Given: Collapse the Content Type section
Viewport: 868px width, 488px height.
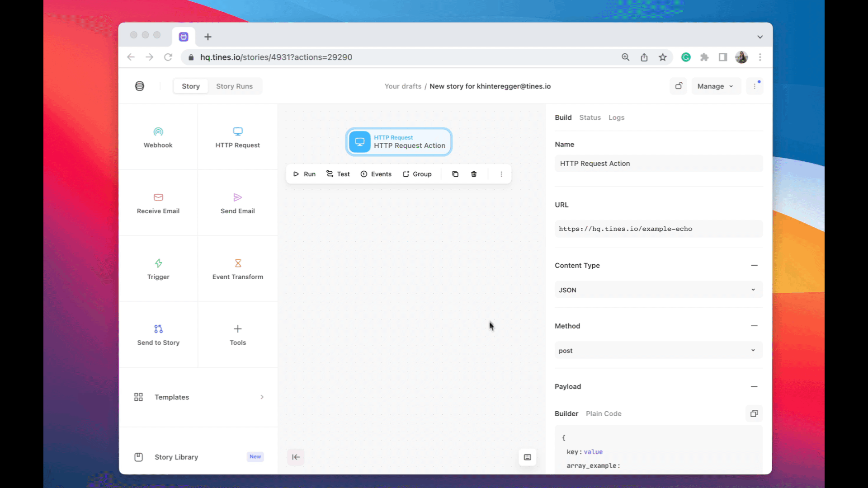Looking at the screenshot, I should (754, 265).
